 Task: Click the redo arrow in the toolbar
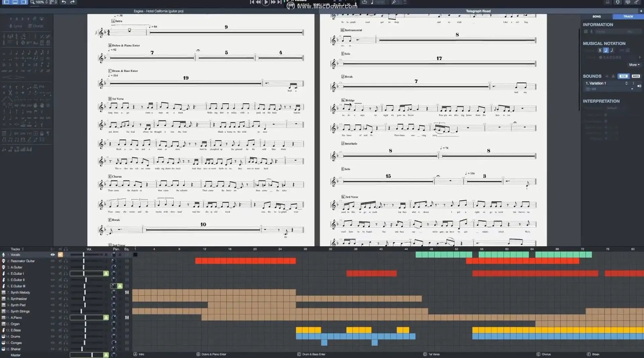click(x=72, y=2)
